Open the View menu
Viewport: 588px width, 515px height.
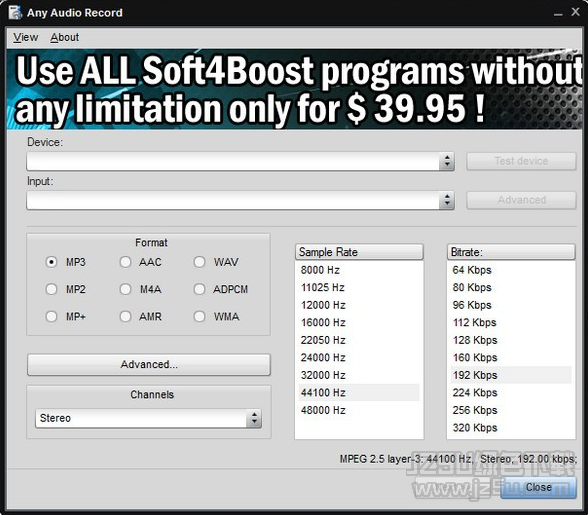tap(26, 38)
